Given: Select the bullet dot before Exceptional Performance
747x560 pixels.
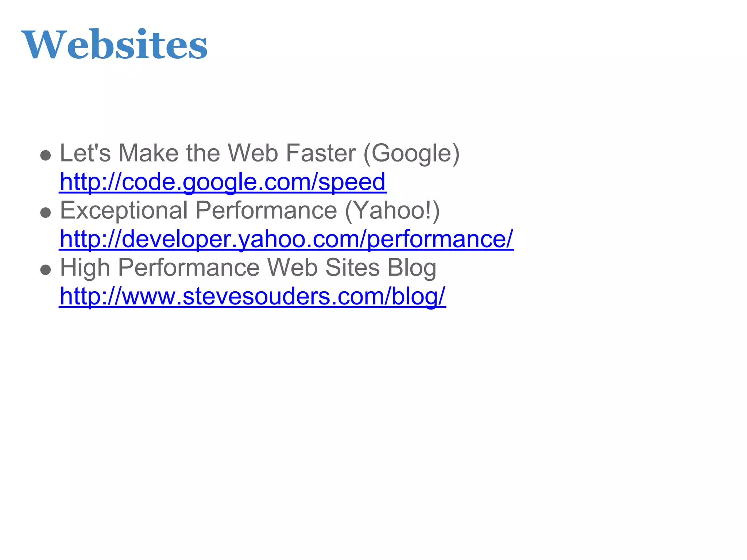Looking at the screenshot, I should tap(46, 213).
